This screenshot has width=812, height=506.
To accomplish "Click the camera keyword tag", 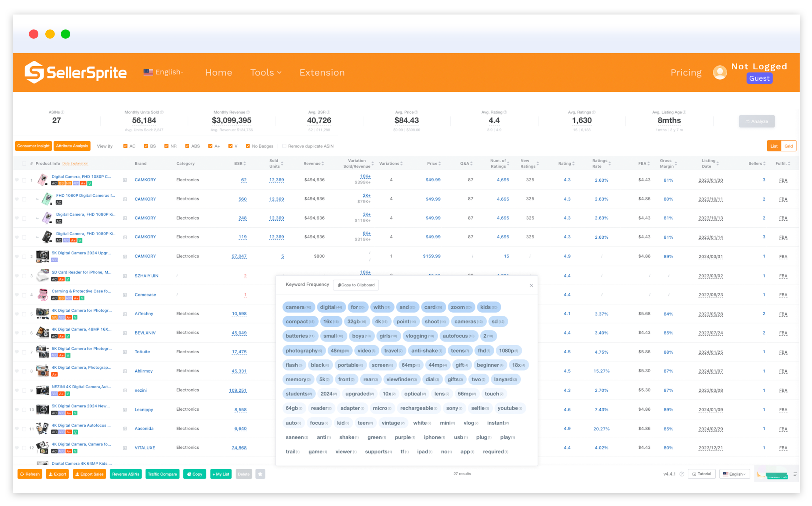I will click(298, 307).
